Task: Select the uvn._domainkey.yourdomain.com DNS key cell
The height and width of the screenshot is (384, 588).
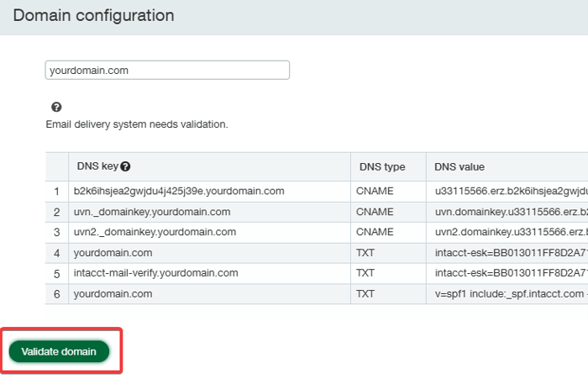Action: coord(153,212)
